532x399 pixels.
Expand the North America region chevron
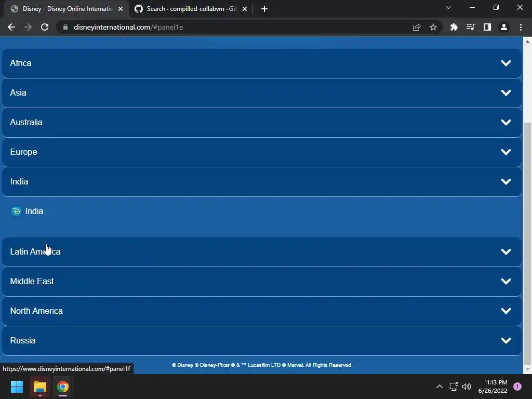click(506, 311)
